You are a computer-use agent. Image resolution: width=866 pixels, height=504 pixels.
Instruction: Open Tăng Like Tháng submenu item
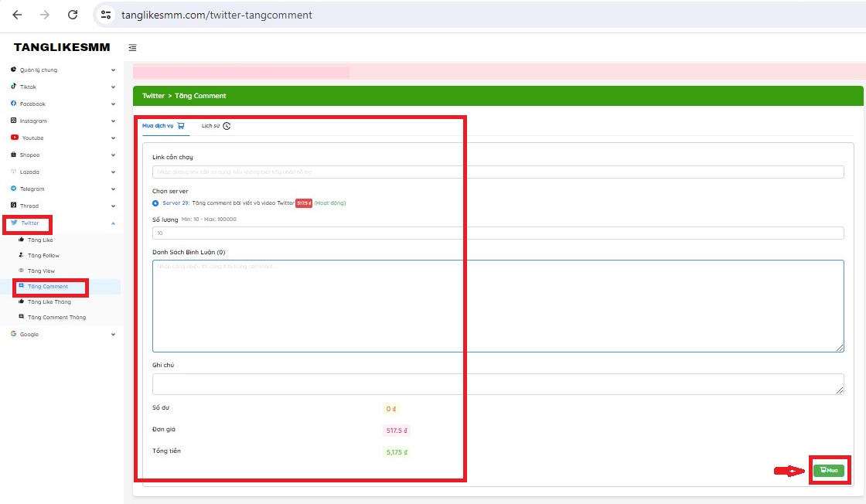click(49, 302)
